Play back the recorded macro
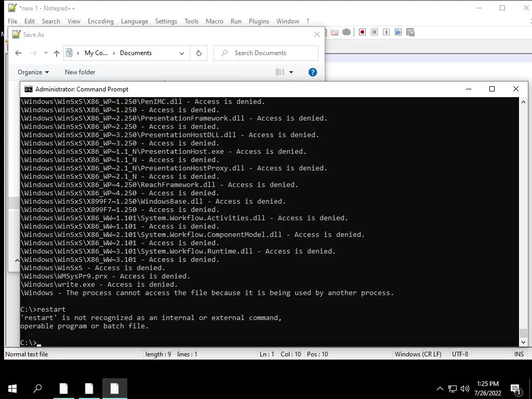This screenshot has height=399, width=532. pyautogui.click(x=386, y=32)
